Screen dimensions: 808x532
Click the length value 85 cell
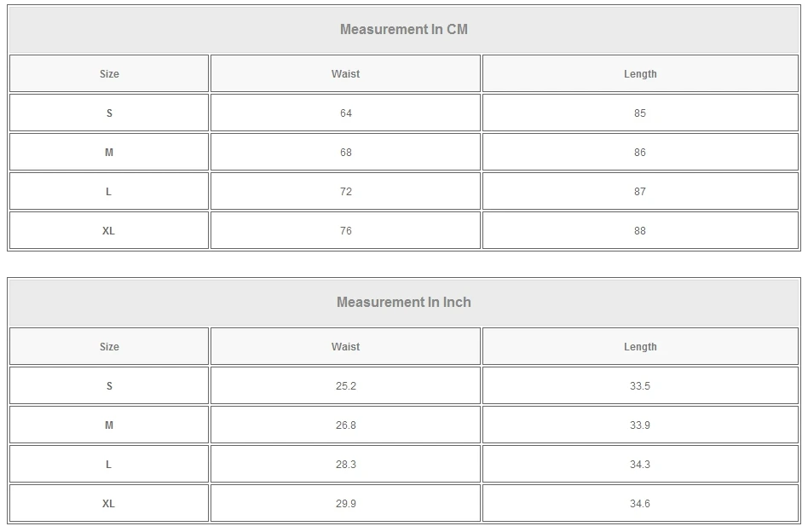640,113
